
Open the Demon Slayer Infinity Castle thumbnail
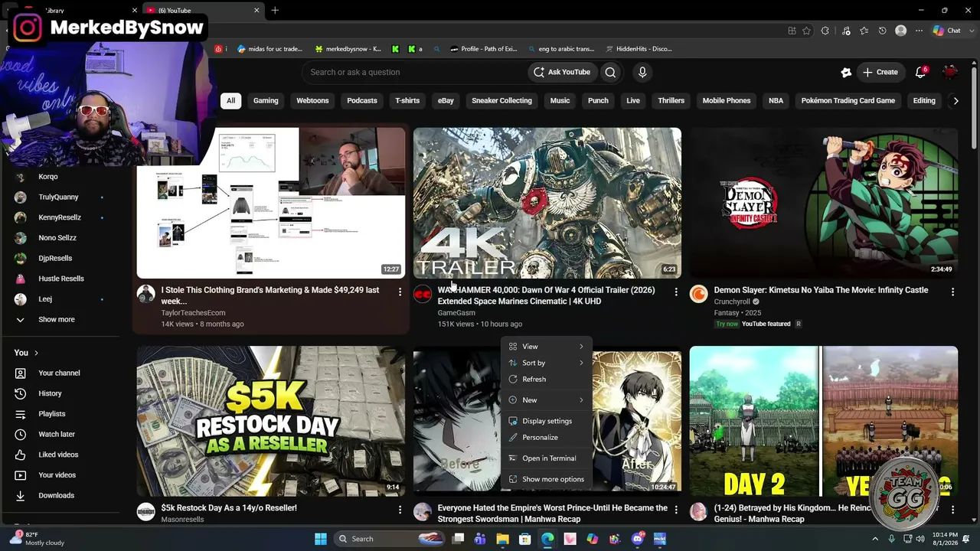pos(824,203)
